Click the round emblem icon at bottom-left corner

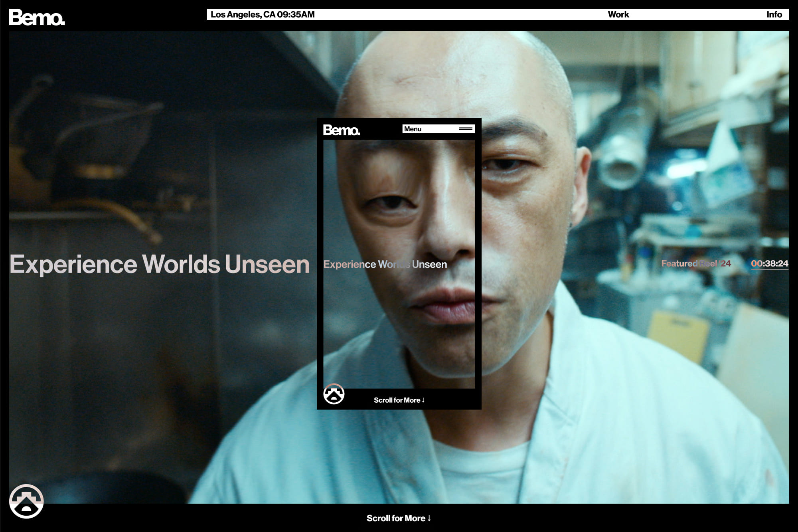[x=26, y=501]
